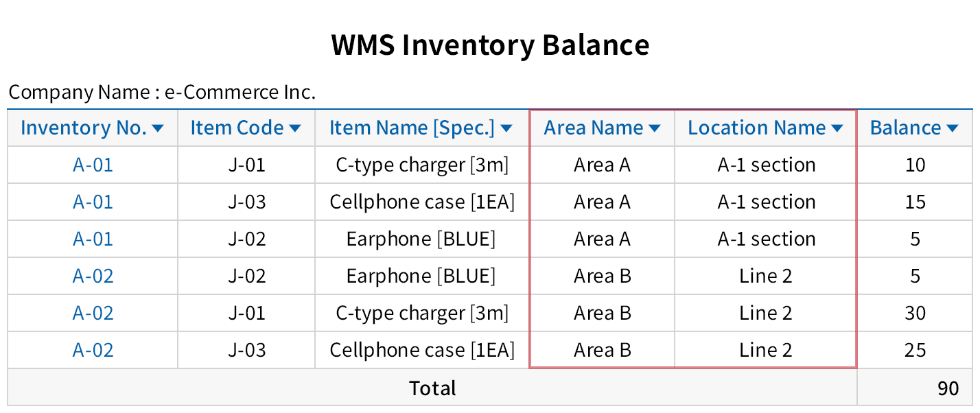Select the Area Name header label
Viewport: 980px width, 413px height.
[594, 128]
